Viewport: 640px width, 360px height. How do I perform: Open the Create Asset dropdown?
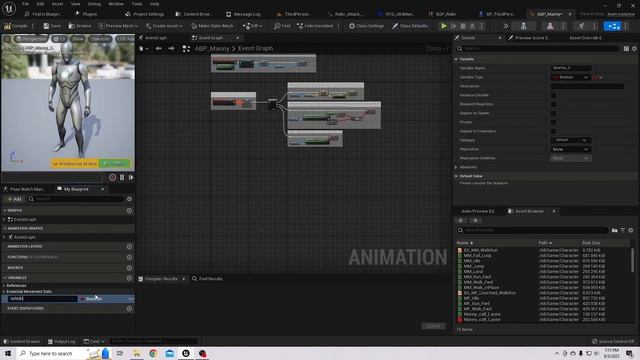tap(164, 26)
